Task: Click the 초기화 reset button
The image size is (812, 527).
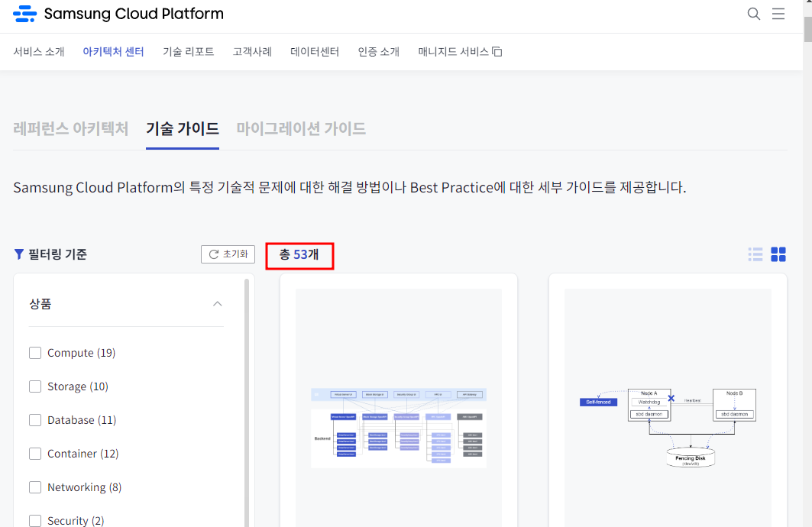Action: [228, 254]
